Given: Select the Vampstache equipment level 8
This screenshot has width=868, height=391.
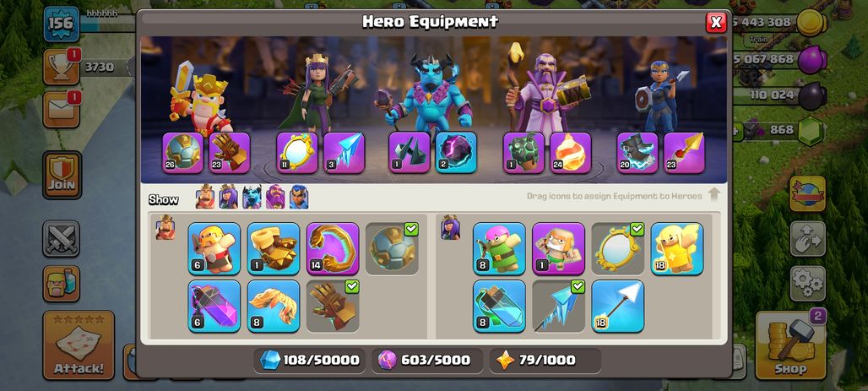Looking at the screenshot, I should pyautogui.click(x=274, y=306).
